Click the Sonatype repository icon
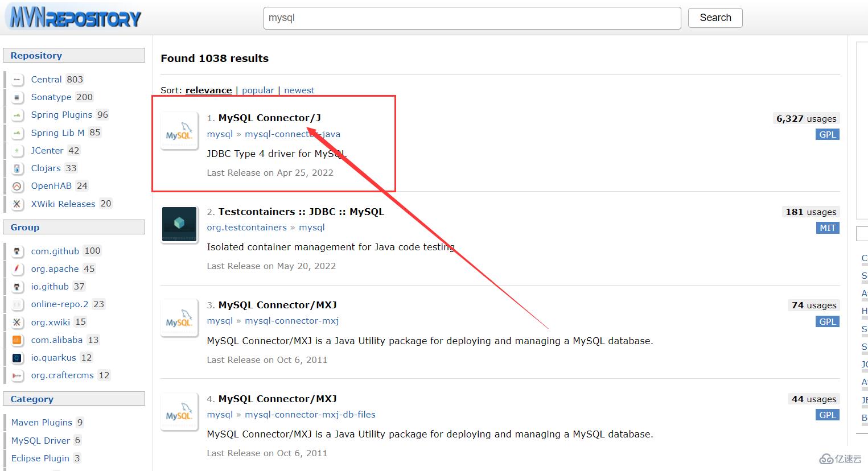The image size is (868, 471). (17, 97)
